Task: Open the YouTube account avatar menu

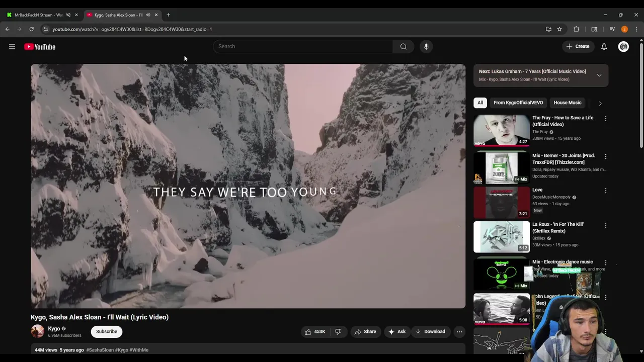Action: click(624, 47)
